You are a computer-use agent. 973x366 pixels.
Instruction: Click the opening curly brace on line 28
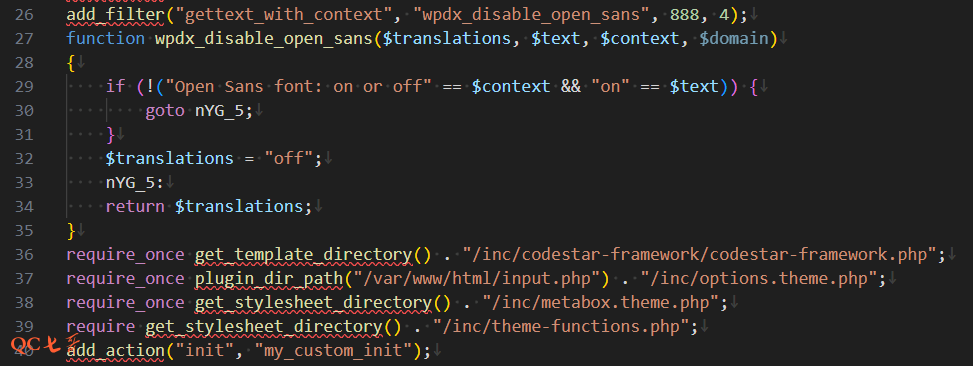71,62
